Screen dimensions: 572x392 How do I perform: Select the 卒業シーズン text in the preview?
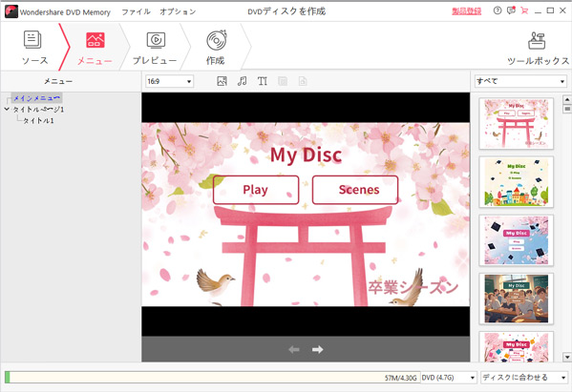point(413,287)
